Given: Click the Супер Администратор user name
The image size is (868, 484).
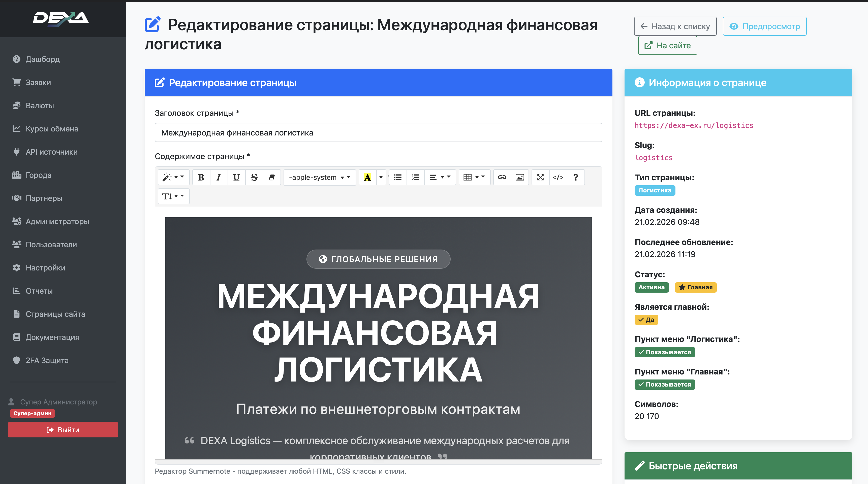Looking at the screenshot, I should 58,402.
